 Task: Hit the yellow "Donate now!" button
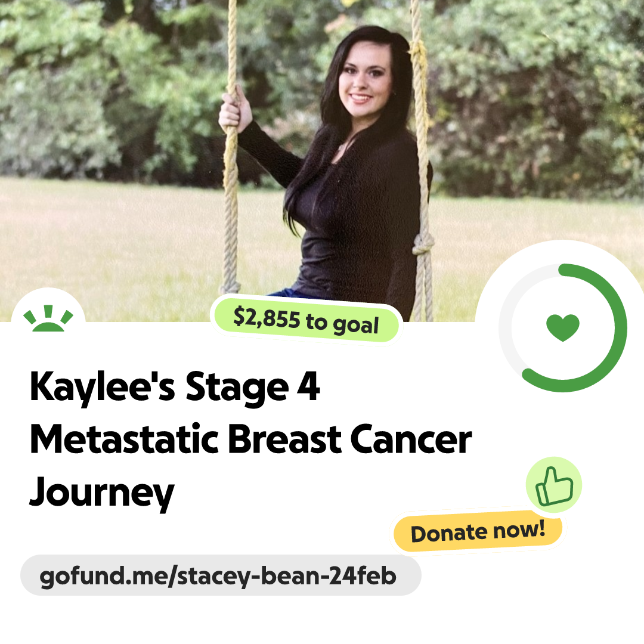pyautogui.click(x=478, y=531)
